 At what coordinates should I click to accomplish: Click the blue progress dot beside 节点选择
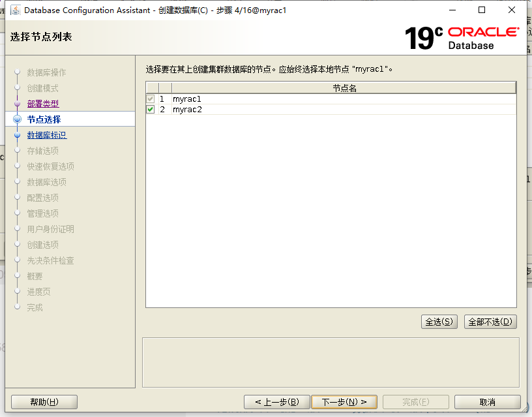[x=18, y=119]
